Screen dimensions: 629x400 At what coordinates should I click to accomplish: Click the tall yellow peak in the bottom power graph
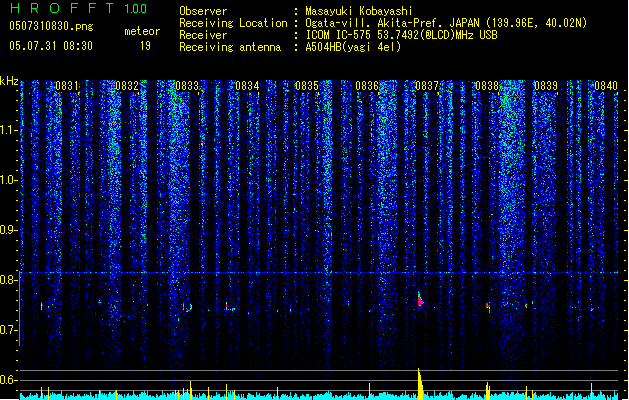click(420, 384)
